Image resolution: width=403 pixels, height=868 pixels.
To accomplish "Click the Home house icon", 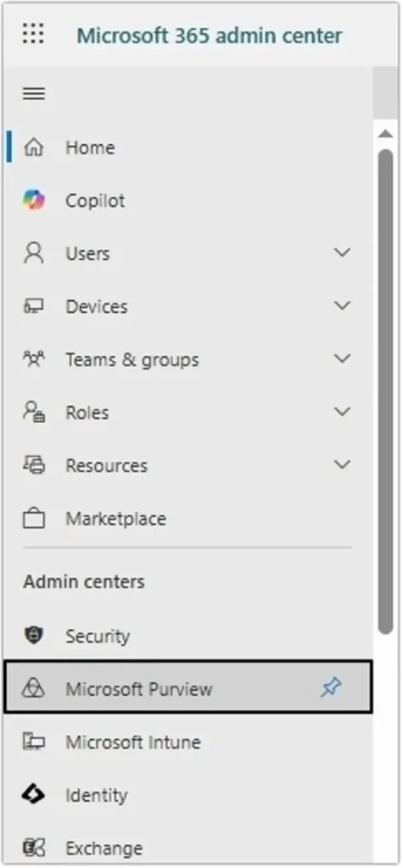I will click(34, 147).
